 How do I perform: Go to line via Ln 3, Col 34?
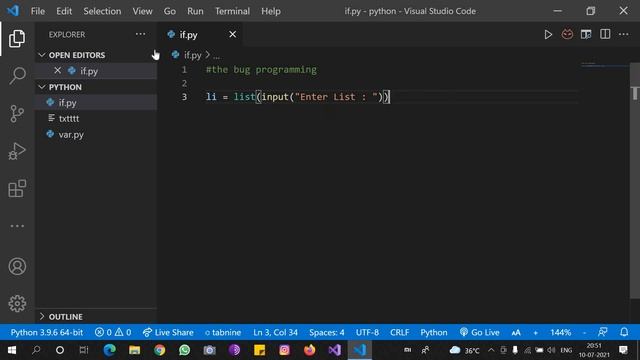[x=276, y=332]
